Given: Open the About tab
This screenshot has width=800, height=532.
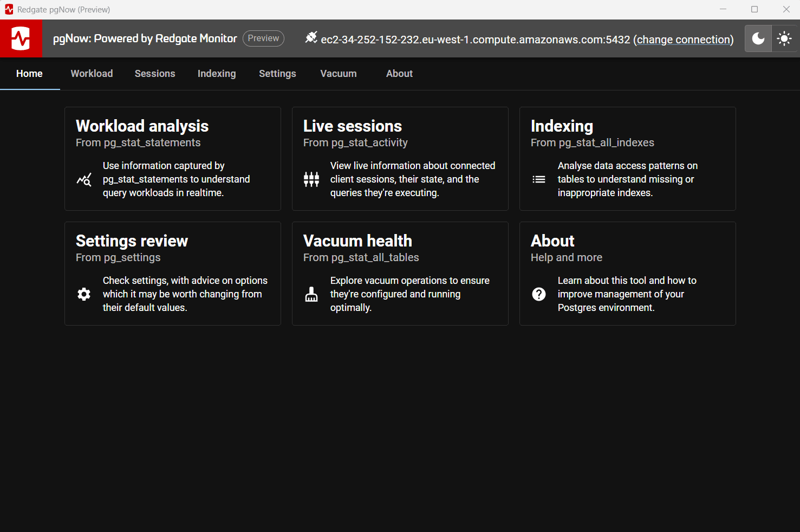Looking at the screenshot, I should pyautogui.click(x=399, y=74).
